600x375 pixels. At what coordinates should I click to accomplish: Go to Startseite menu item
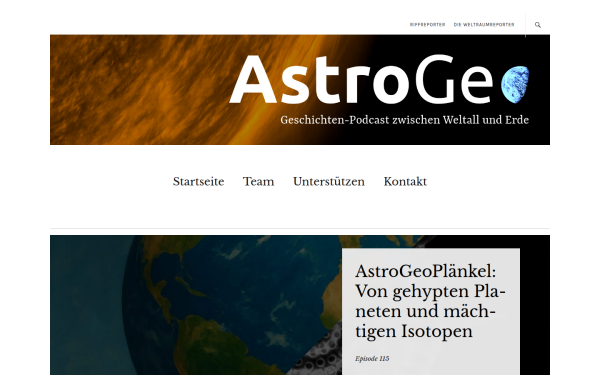click(198, 181)
